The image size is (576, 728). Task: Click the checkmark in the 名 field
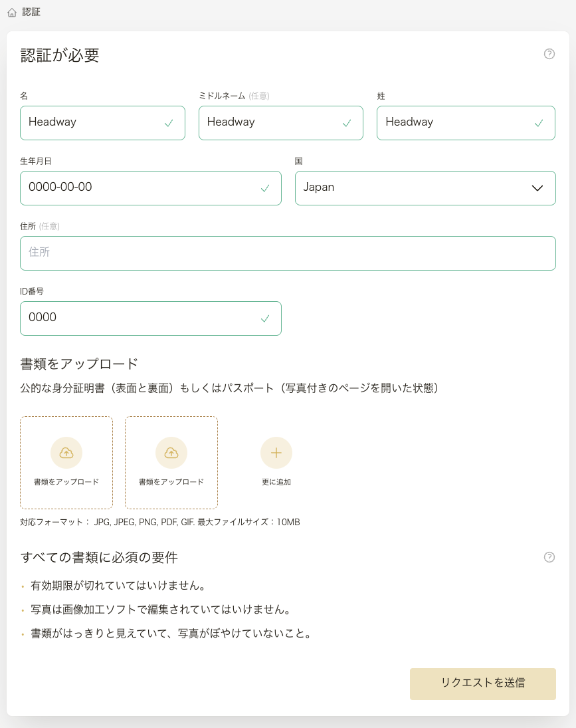click(169, 123)
